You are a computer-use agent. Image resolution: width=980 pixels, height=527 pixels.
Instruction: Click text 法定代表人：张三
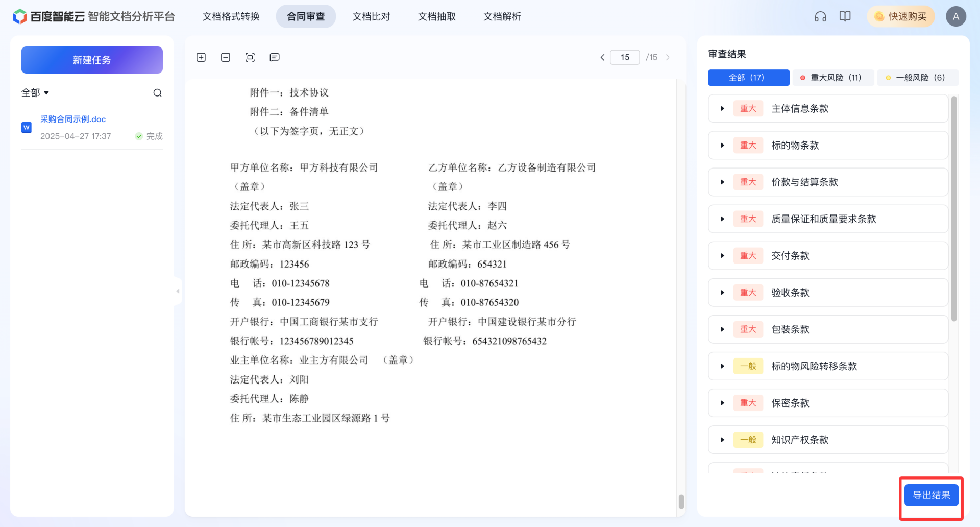click(269, 206)
